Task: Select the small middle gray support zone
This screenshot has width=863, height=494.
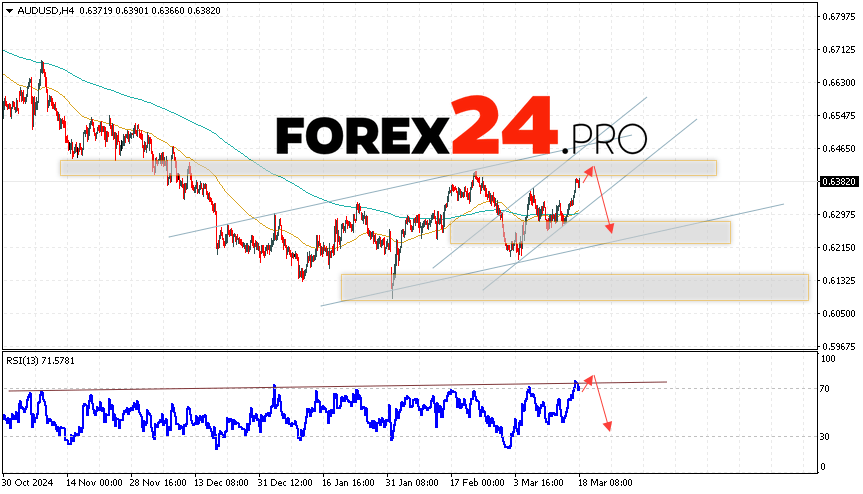Action: point(590,232)
